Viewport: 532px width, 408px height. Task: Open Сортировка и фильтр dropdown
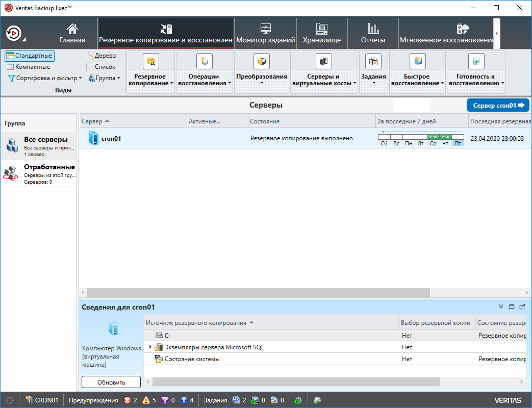[45, 78]
